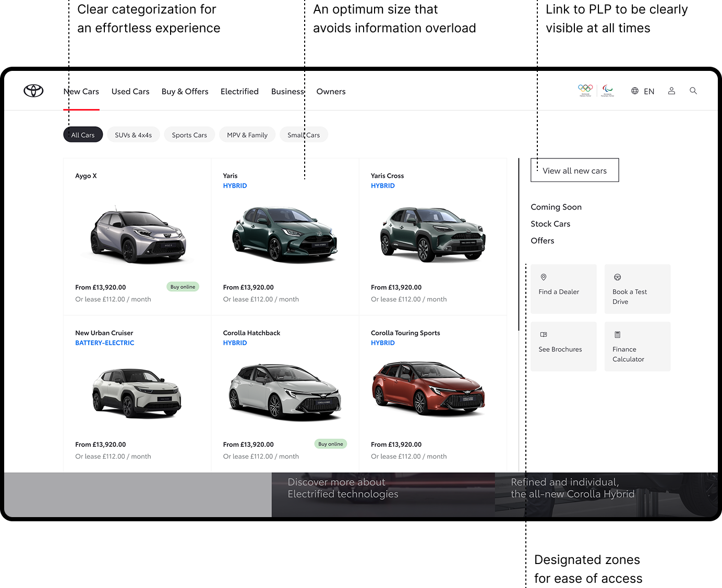Screen dimensions: 722x588
Task: Click the View all new cars button
Action: [x=574, y=170]
